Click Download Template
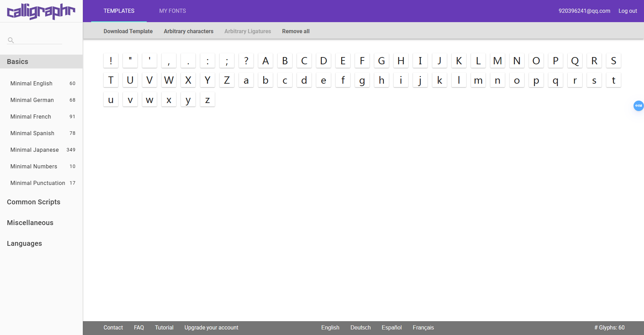This screenshot has height=335, width=644. [128, 31]
